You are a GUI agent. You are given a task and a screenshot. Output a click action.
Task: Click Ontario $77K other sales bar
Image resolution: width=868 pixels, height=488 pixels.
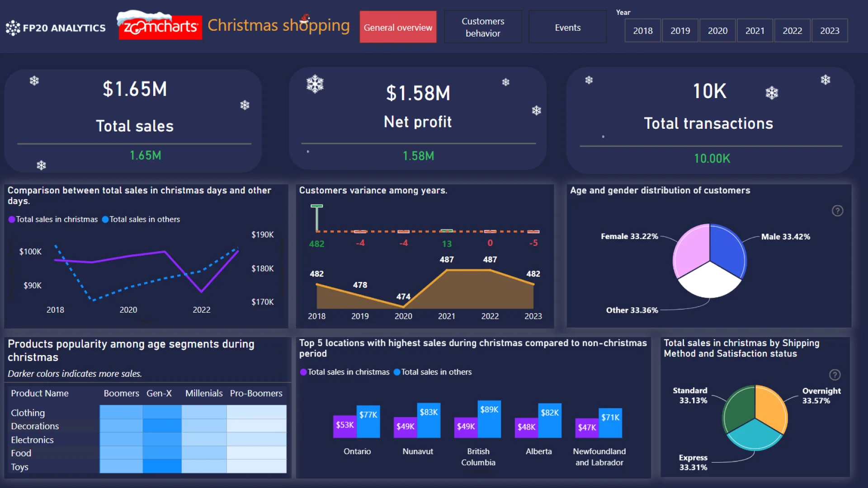point(368,422)
